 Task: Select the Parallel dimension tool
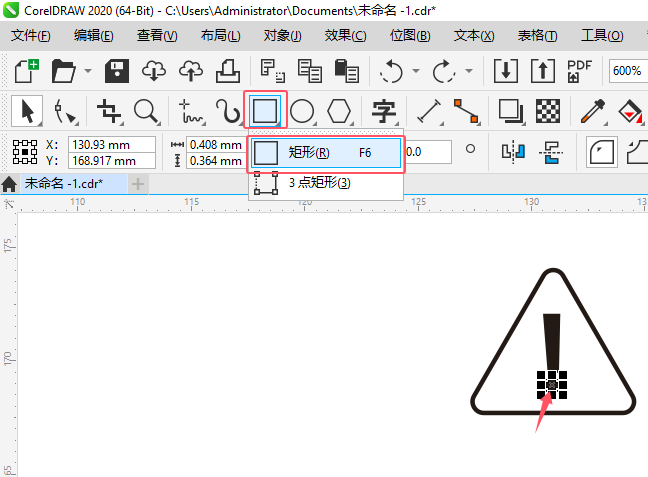click(429, 111)
